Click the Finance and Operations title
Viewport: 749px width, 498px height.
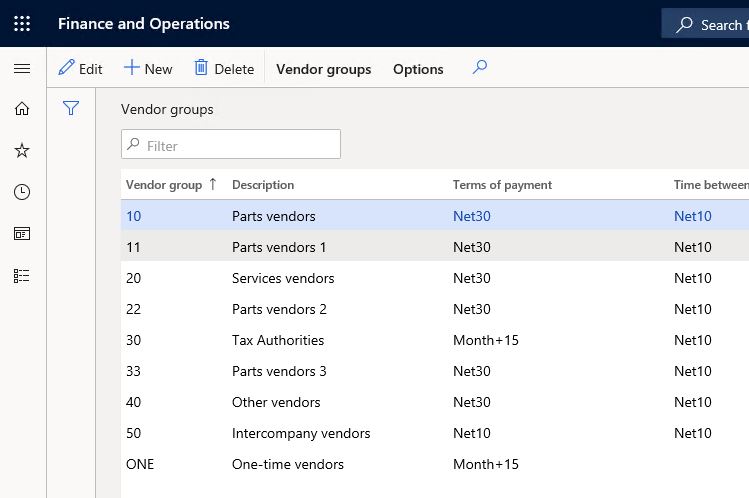pos(144,24)
